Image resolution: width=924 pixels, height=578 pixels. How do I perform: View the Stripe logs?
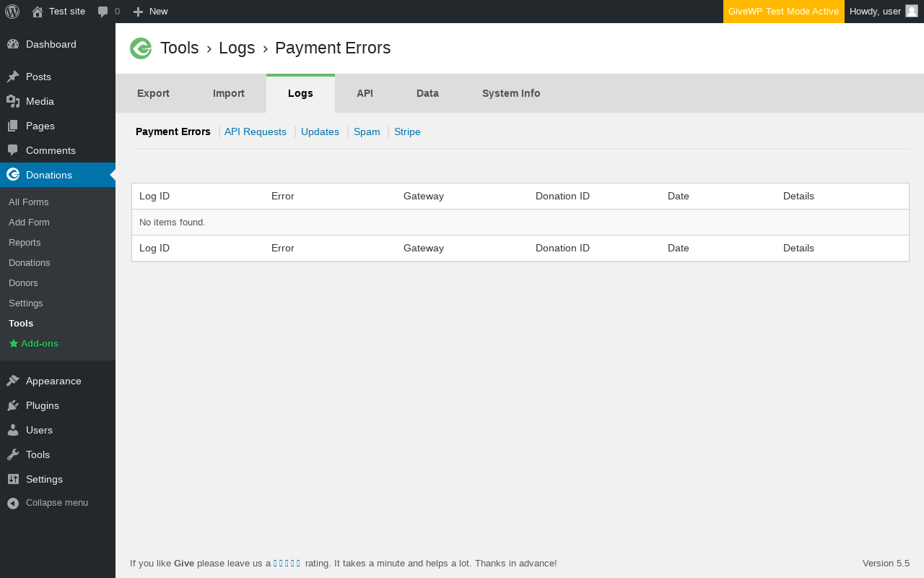pyautogui.click(x=407, y=131)
